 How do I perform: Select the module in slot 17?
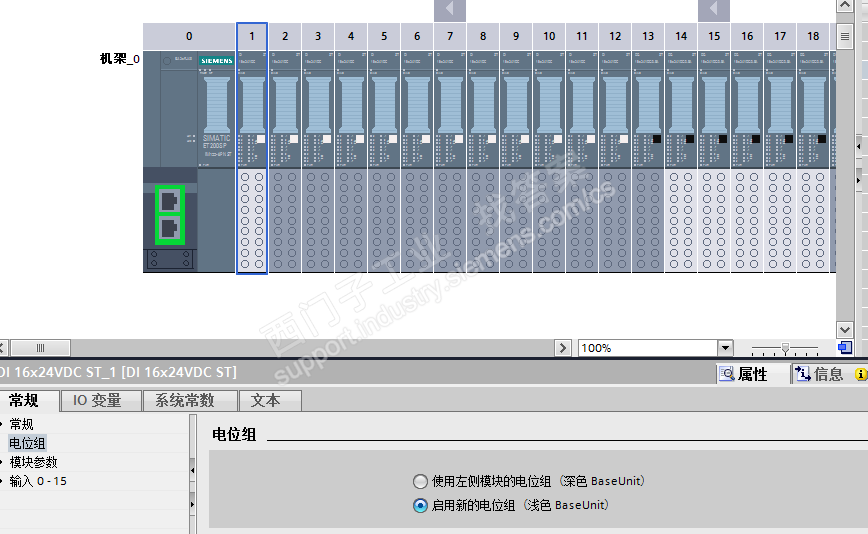coord(780,162)
